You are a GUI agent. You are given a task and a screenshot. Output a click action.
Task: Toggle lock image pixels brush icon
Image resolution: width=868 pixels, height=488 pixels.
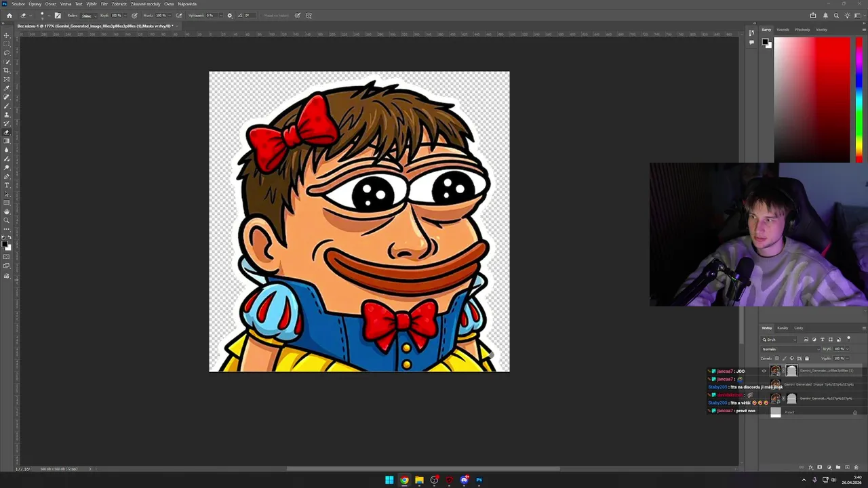pyautogui.click(x=785, y=358)
